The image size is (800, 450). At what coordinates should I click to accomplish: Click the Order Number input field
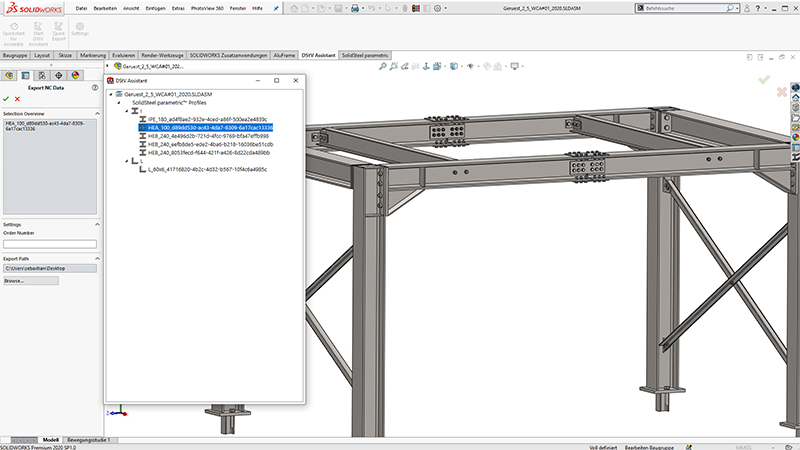coord(50,244)
